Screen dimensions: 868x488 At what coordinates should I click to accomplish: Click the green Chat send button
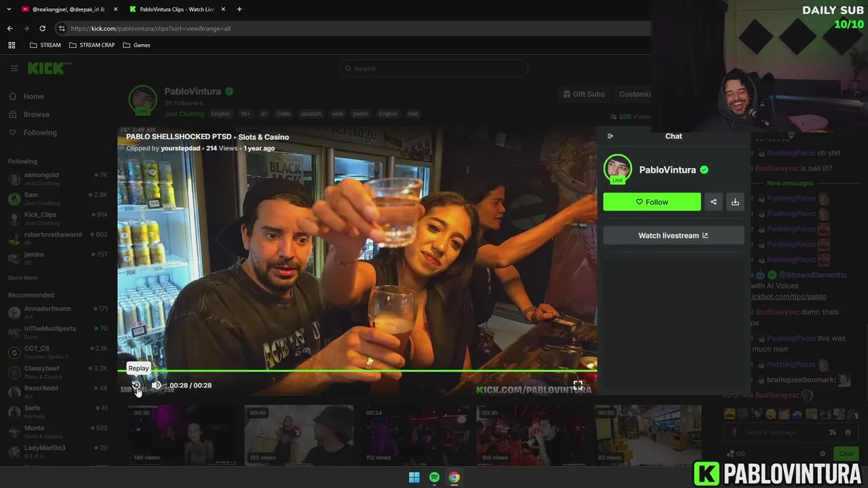point(846,453)
